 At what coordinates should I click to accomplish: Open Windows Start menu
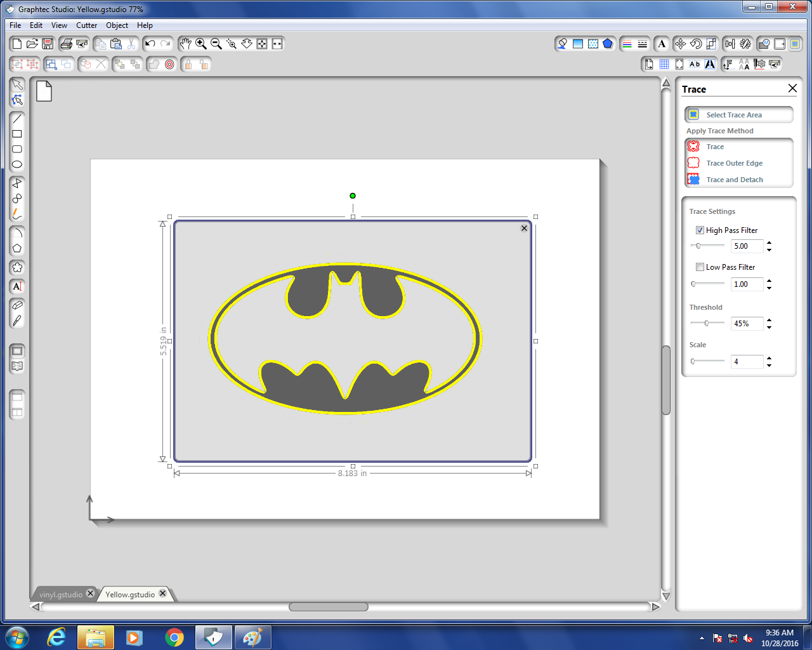(x=16, y=637)
